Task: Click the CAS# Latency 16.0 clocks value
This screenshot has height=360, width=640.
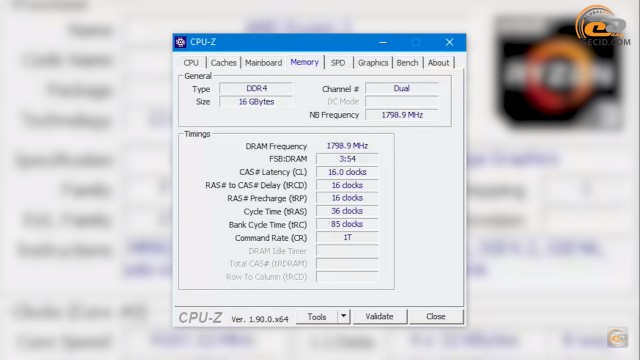Action: [x=347, y=172]
